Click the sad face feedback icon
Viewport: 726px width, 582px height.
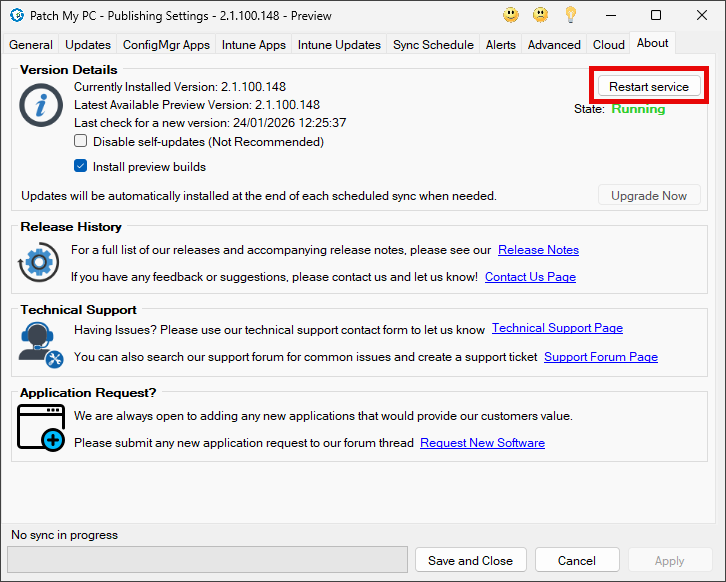540,15
